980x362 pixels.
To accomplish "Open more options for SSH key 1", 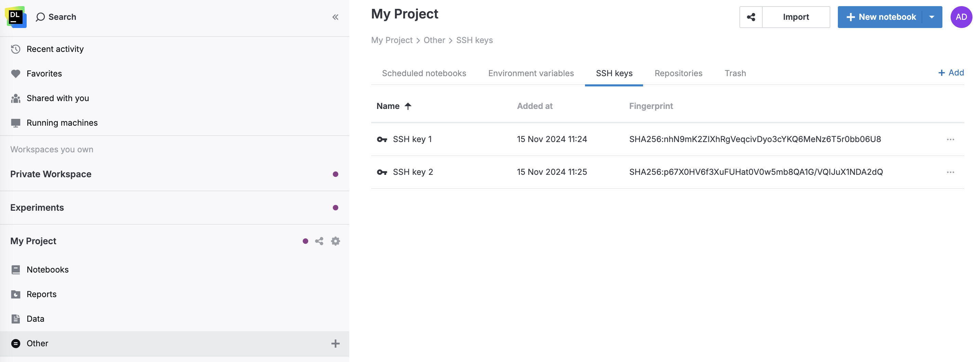I will click(950, 139).
